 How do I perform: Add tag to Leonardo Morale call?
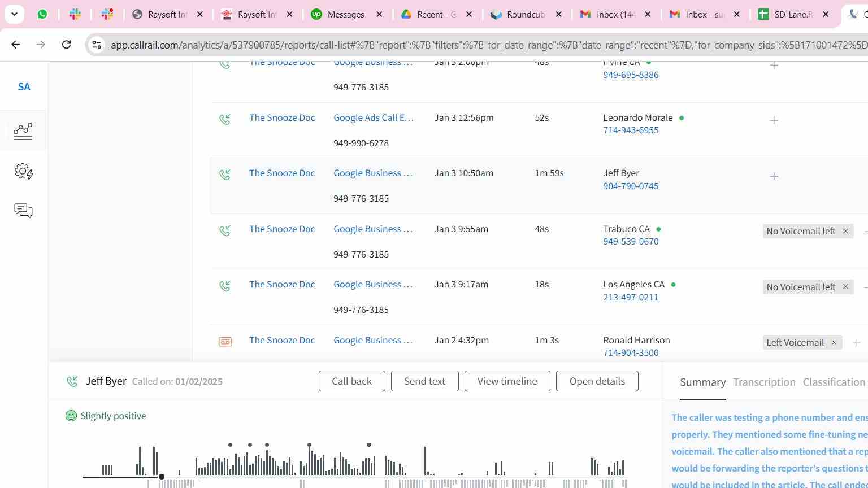[774, 120]
